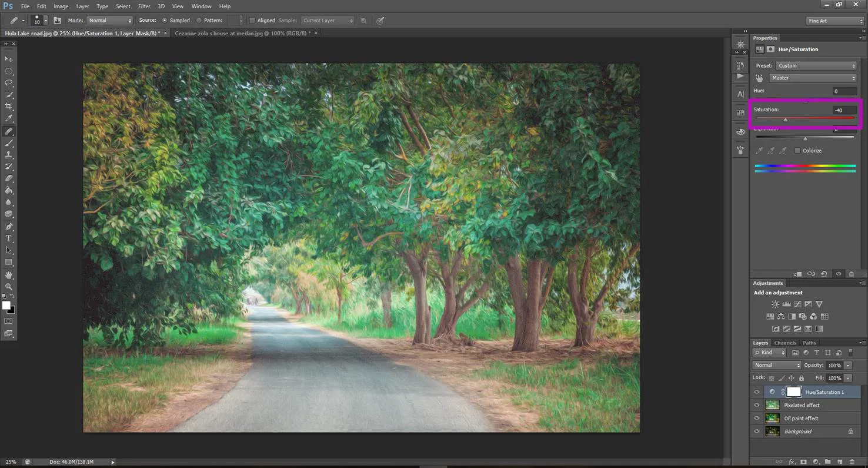Viewport: 868px width, 468px height.
Task: Switch to the Channels tab
Action: pos(784,343)
